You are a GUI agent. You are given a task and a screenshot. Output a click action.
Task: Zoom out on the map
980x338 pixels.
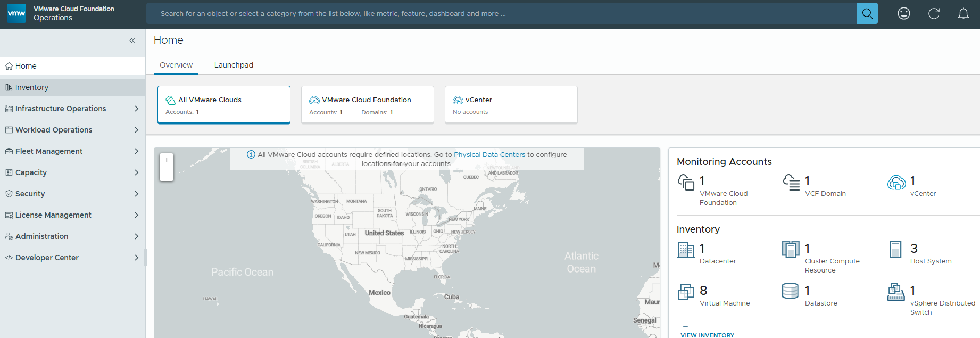167,174
